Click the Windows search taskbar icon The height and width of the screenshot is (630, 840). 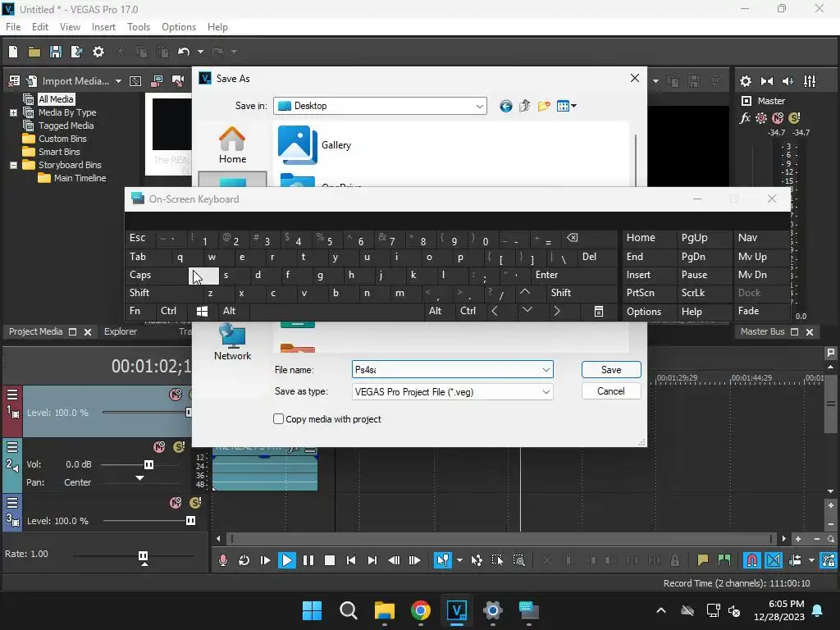coord(348,610)
